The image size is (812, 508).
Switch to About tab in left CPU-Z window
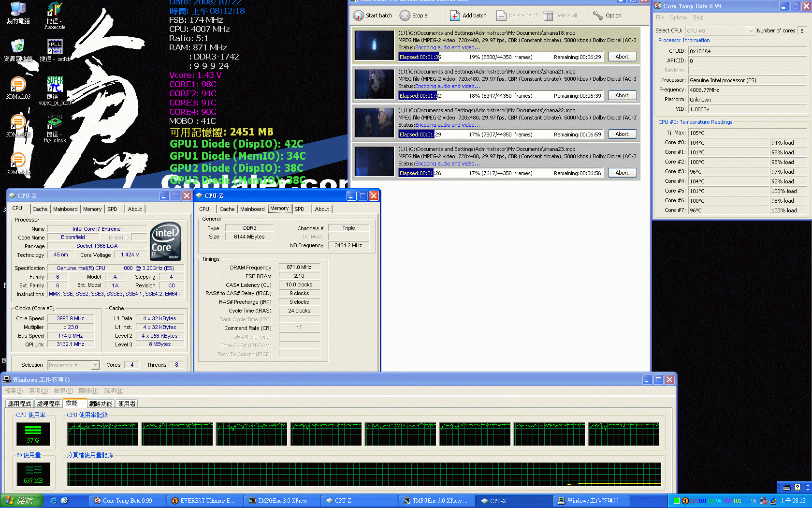coord(135,209)
